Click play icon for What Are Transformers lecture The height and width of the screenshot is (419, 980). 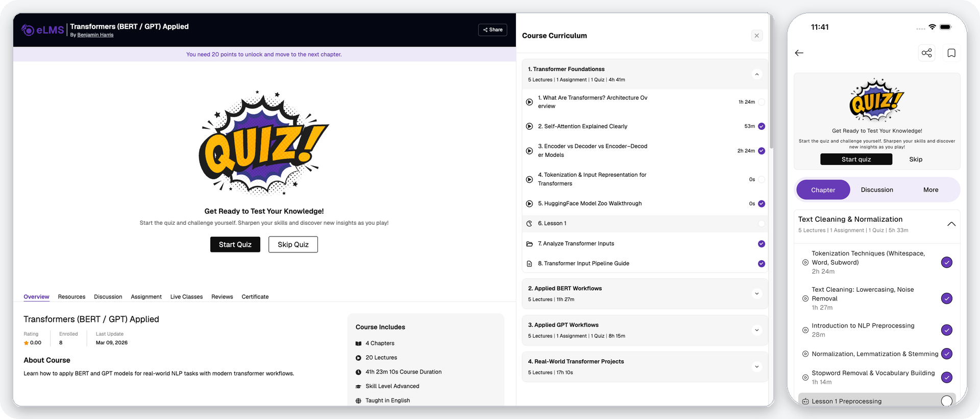coord(529,102)
